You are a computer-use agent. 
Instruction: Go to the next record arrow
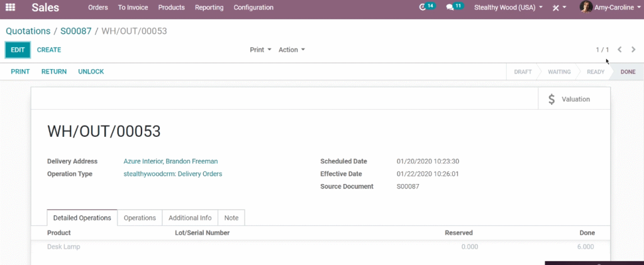[633, 50]
